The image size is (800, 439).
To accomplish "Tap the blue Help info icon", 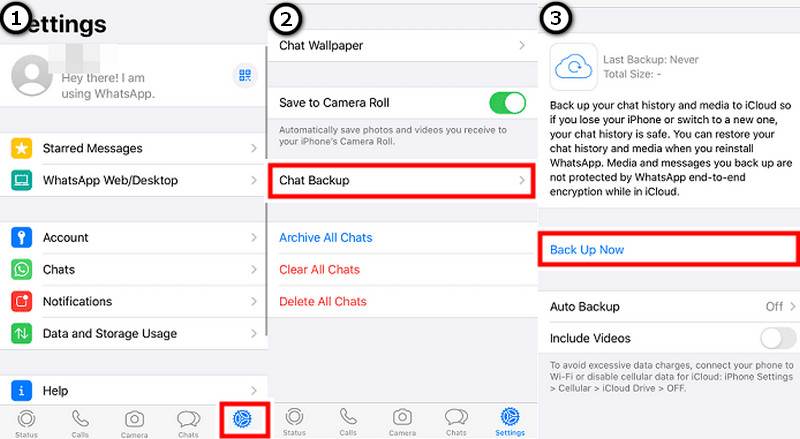I will [21, 391].
